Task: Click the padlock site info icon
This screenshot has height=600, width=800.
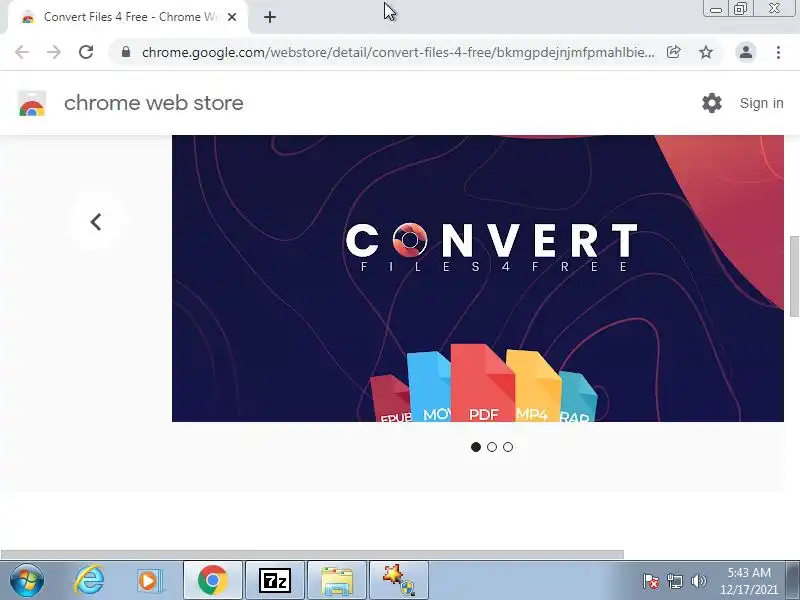Action: [126, 52]
